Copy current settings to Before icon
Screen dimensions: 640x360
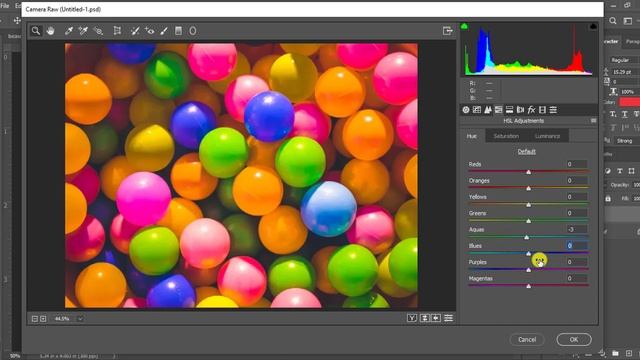coord(436,318)
